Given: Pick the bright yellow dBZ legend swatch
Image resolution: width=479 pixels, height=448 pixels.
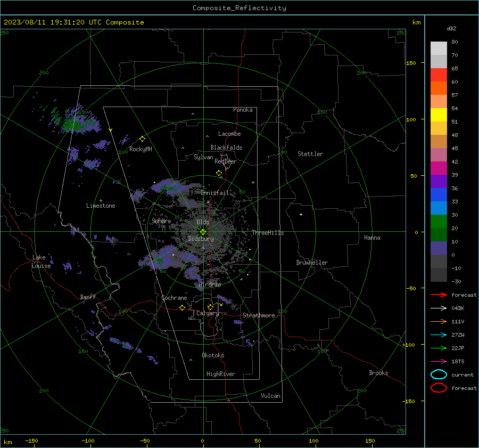Looking at the screenshot, I should (x=439, y=115).
